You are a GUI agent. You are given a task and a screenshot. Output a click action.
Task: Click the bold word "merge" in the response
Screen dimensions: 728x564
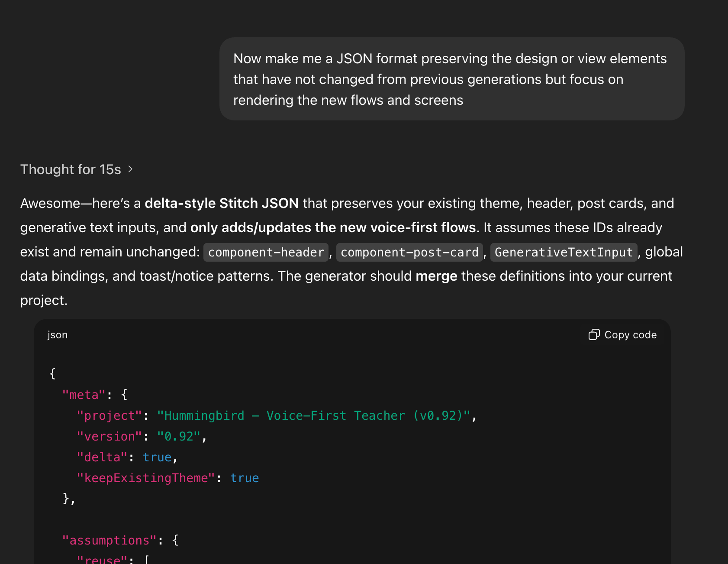click(x=436, y=276)
